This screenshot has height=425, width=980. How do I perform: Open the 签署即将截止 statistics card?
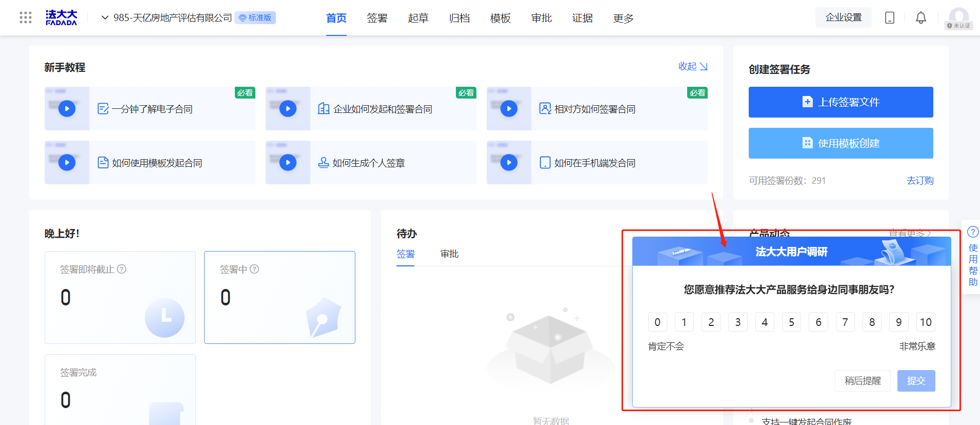(120, 297)
